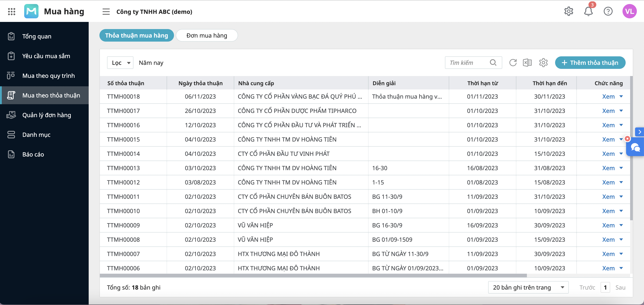Image resolution: width=644 pixels, height=305 pixels.
Task: Expand actions arrow for TTMH00016
Action: click(621, 125)
